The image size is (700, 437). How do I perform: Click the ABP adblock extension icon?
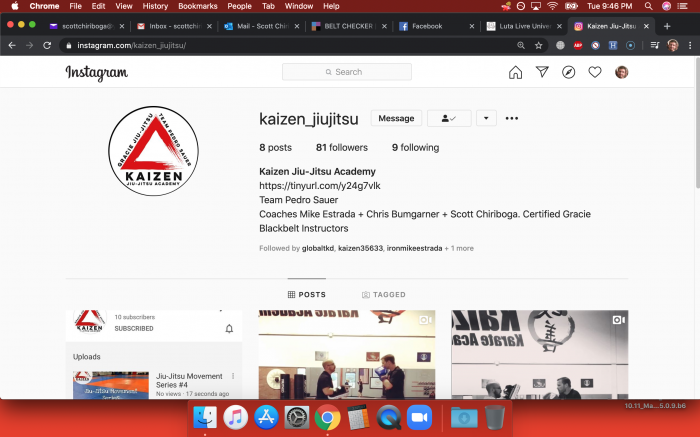[578, 45]
